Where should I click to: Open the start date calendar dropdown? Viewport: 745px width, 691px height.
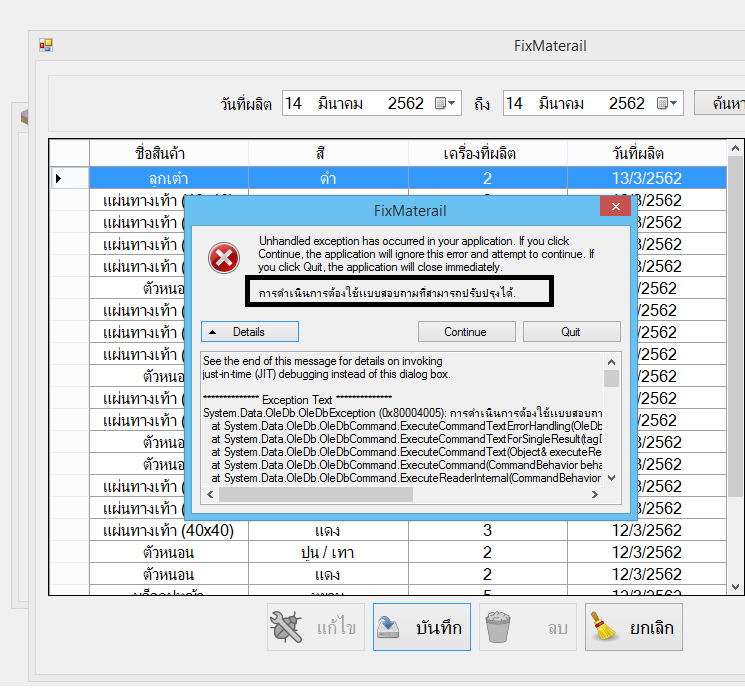tap(446, 103)
